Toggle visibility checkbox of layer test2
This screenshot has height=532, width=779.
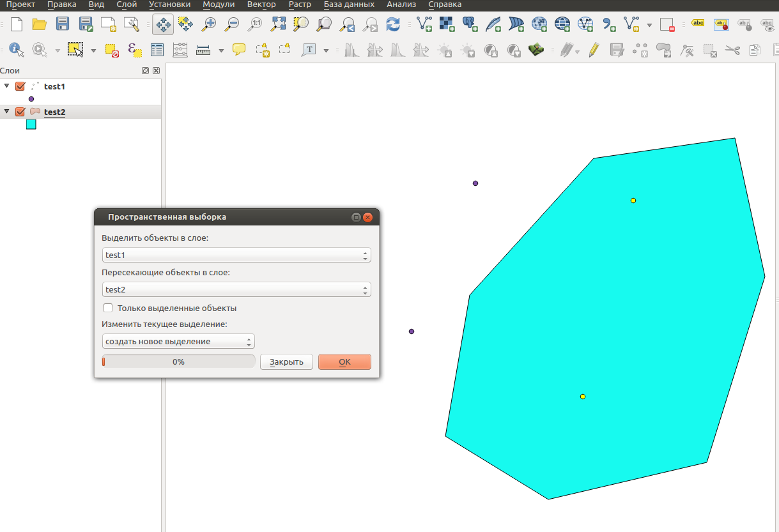coord(20,112)
